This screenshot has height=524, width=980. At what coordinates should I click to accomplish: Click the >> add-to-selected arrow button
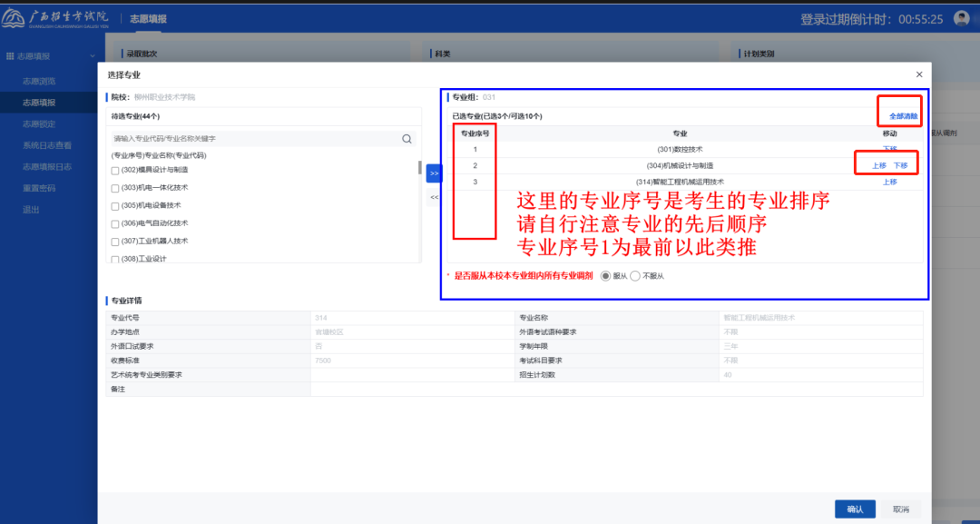tap(434, 173)
